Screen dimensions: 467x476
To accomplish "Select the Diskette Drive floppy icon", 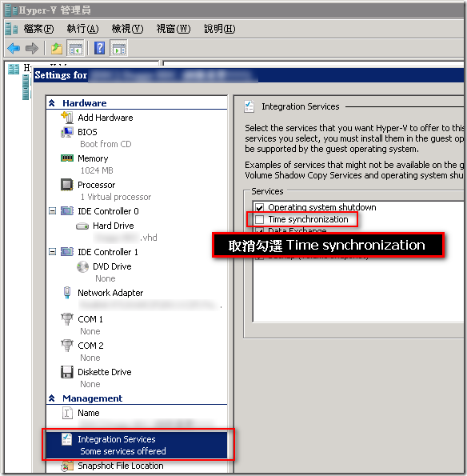I will 67,372.
